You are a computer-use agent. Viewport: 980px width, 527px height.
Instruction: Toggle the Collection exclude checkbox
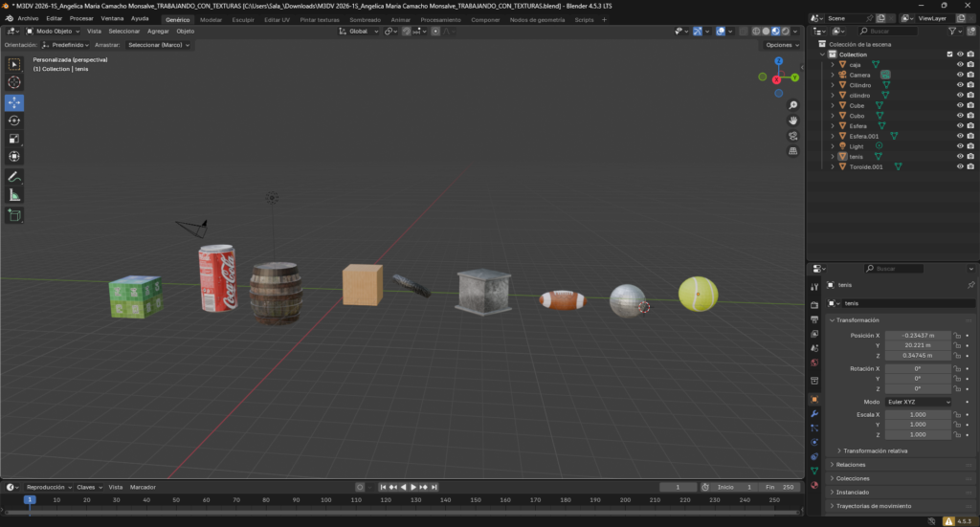(949, 55)
